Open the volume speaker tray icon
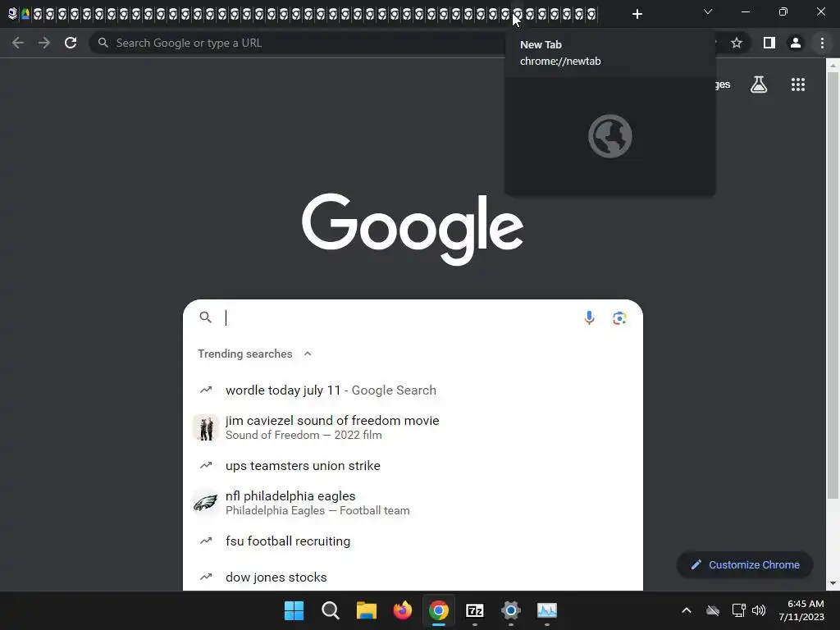 click(x=759, y=610)
